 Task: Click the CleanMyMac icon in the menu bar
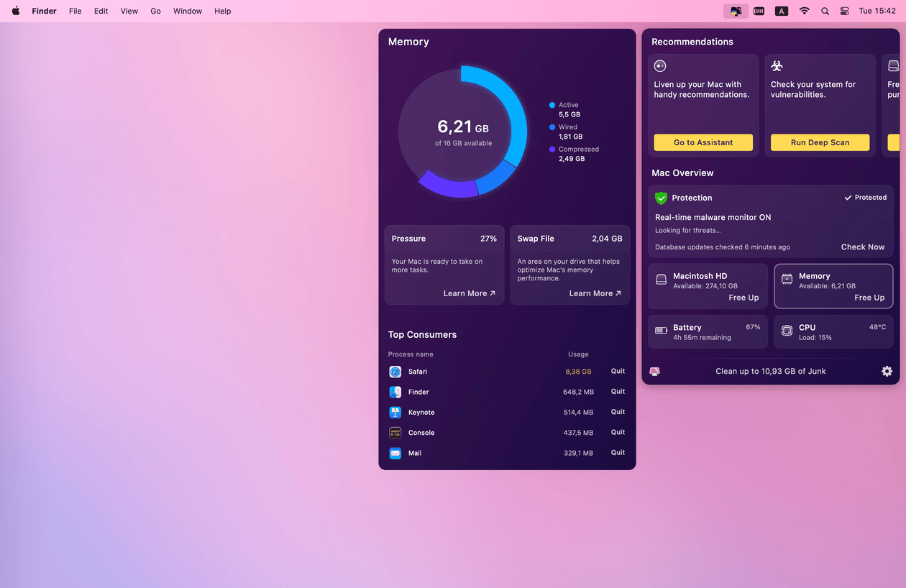[736, 11]
